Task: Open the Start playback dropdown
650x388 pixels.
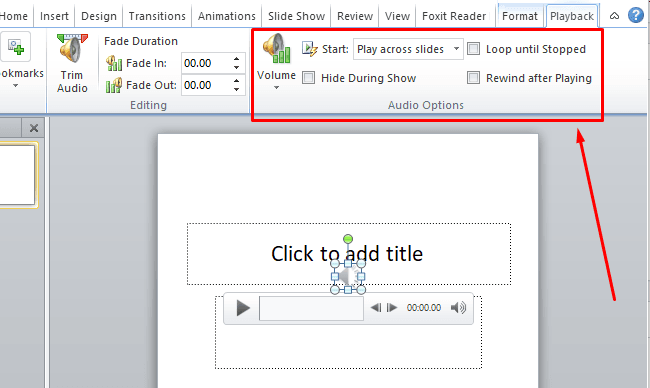Action: point(456,49)
